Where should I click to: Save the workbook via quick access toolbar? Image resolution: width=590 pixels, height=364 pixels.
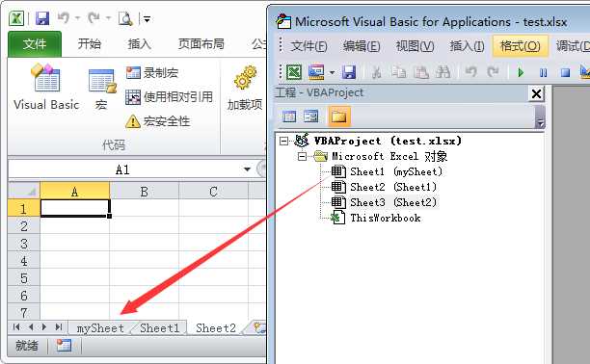[x=42, y=18]
